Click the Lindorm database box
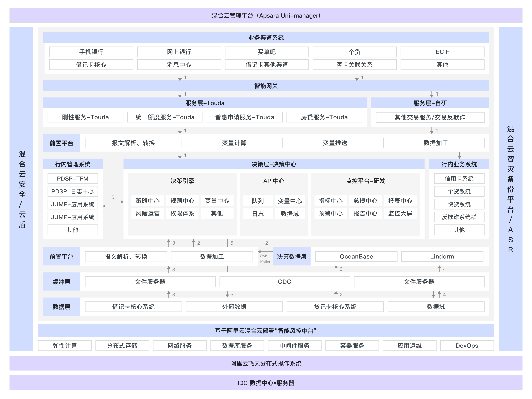Screen dimensions: 532x399 pos(442,256)
